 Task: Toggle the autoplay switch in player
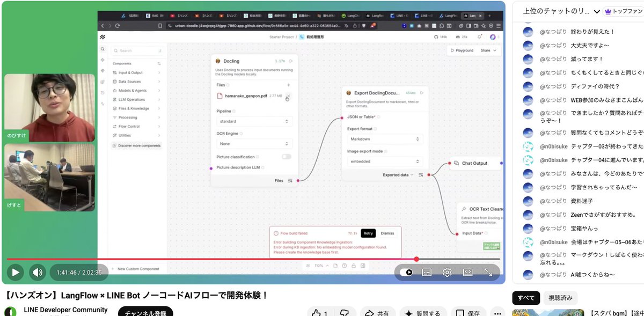pyautogui.click(x=406, y=273)
